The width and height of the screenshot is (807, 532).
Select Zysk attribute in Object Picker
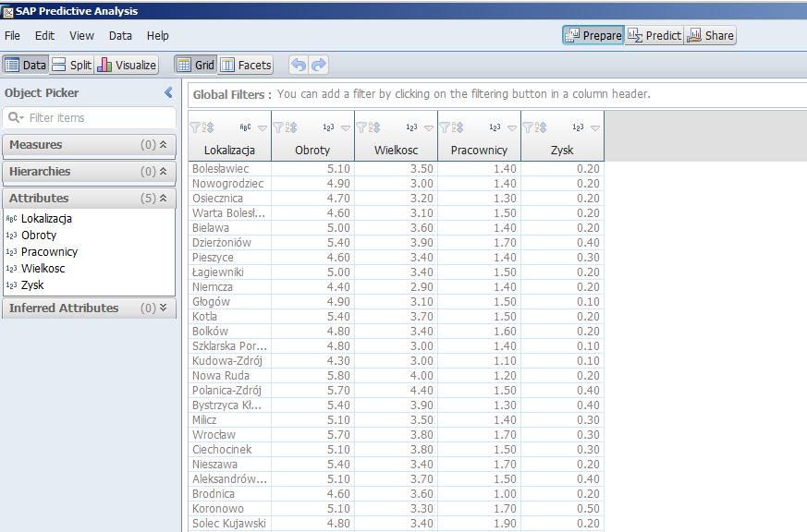pos(32,284)
